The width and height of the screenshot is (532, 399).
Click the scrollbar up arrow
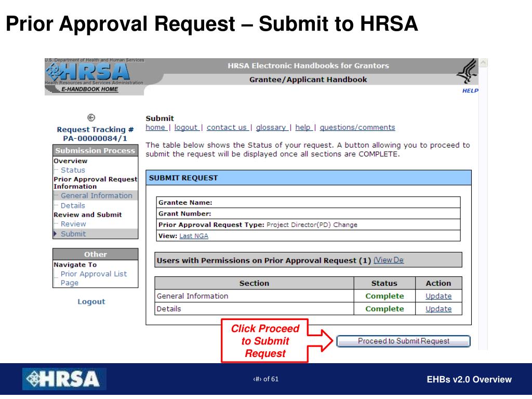(483, 62)
